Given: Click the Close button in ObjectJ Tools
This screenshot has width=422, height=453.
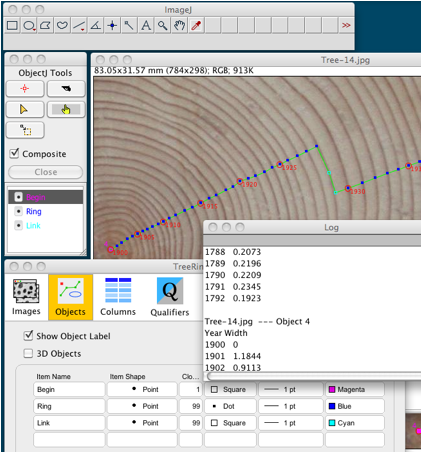Looking at the screenshot, I should tap(45, 172).
